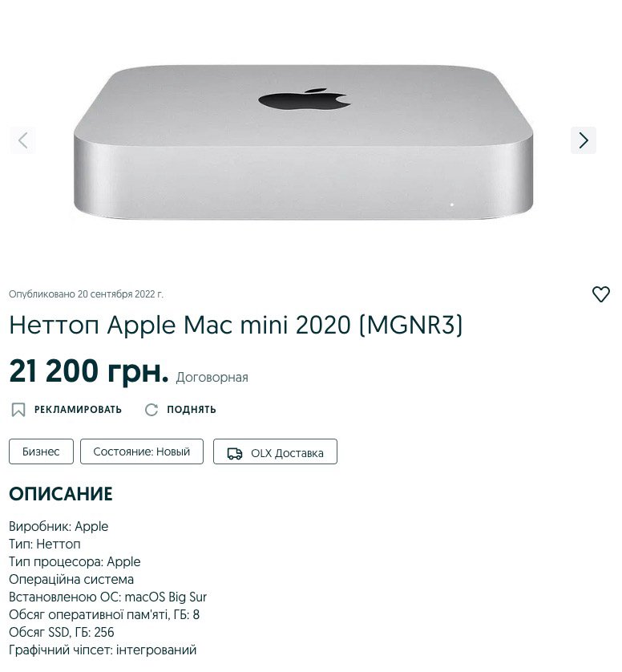
Task: Click the refresh icon beside Поднять
Action: (x=151, y=409)
